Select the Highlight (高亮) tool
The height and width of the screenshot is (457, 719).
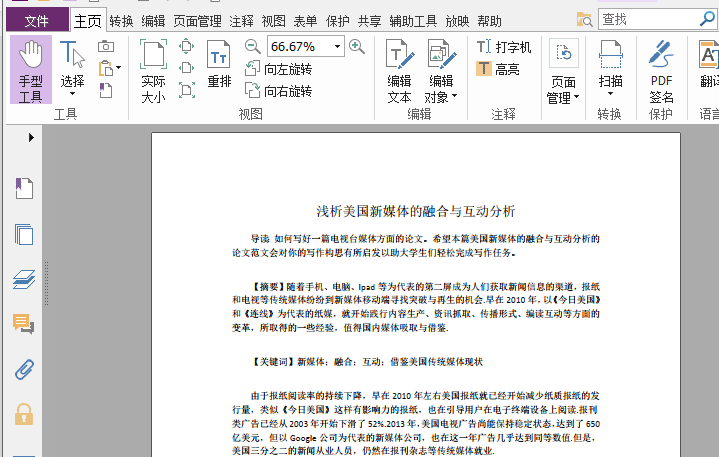pos(498,69)
